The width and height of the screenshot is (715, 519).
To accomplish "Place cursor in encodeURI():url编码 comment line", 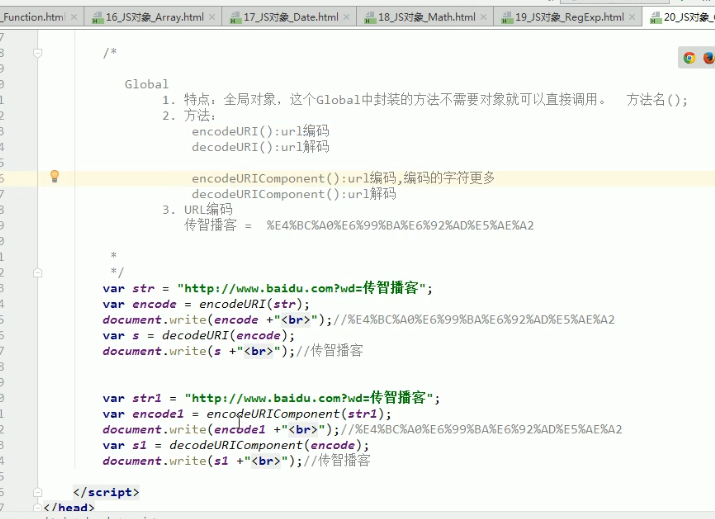I will (260, 131).
